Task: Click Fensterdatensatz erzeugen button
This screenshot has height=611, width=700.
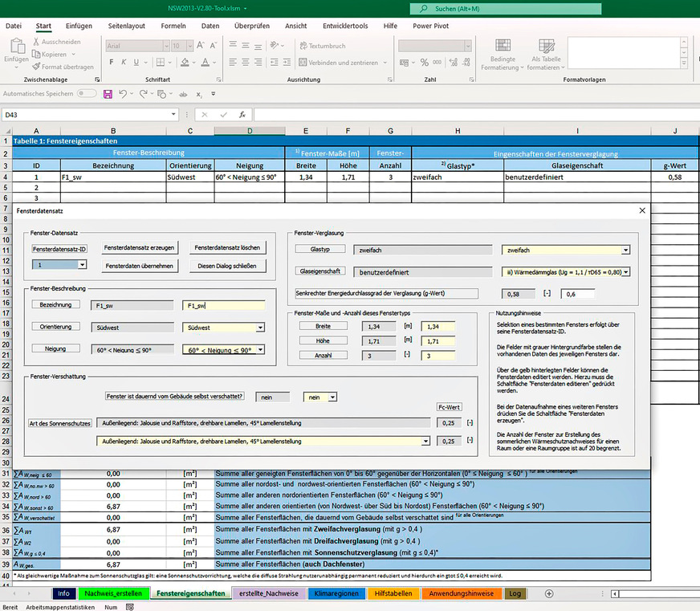Action: coord(140,248)
